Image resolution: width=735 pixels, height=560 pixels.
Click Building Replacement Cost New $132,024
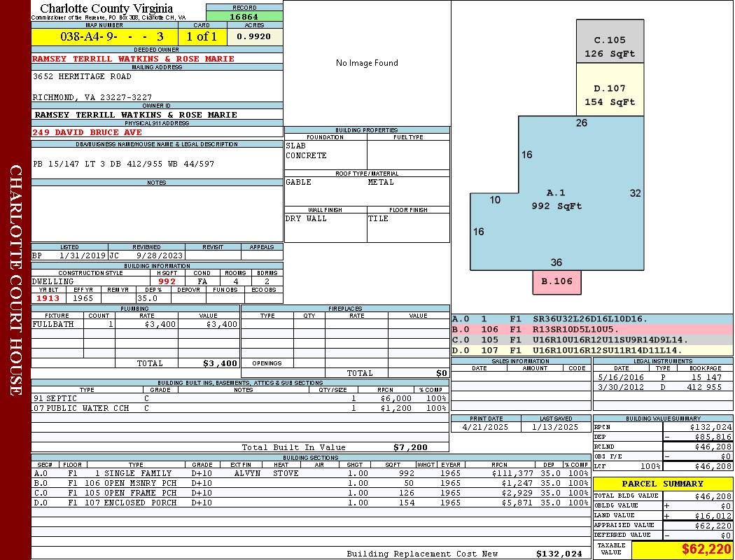(x=559, y=554)
